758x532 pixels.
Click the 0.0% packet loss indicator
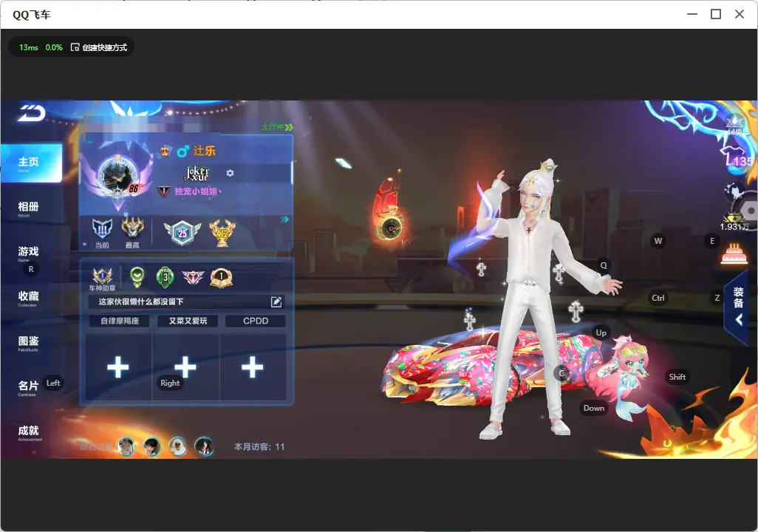pyautogui.click(x=54, y=47)
